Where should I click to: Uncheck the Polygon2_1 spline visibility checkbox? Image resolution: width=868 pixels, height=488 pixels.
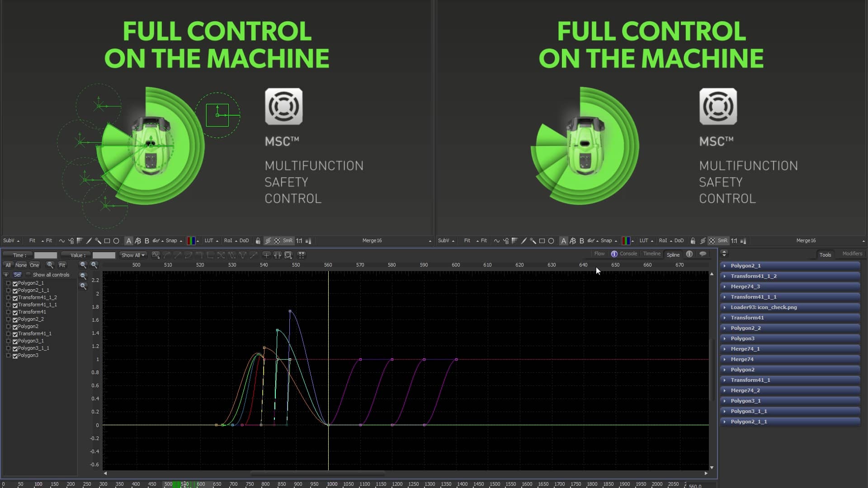15,283
